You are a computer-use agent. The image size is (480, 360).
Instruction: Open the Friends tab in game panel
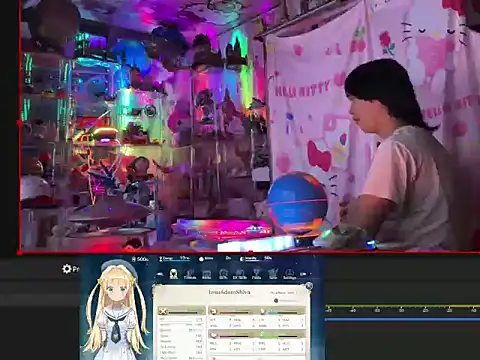pos(190,274)
